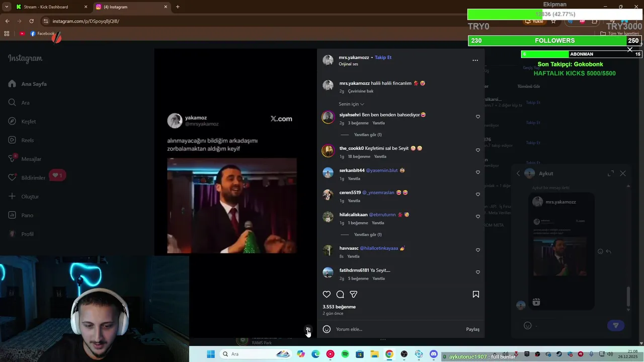Click Çevirisine bak under caption
This screenshot has height=362, width=644.
click(x=361, y=92)
